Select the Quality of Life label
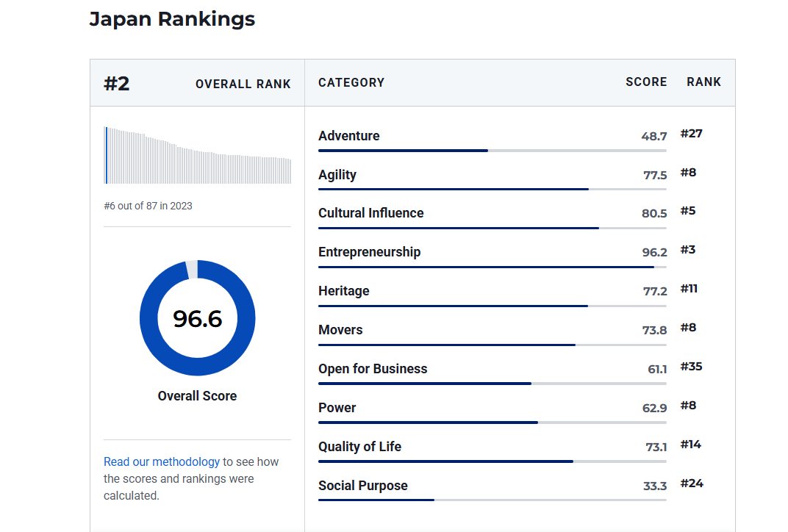The image size is (788, 532). [x=359, y=447]
